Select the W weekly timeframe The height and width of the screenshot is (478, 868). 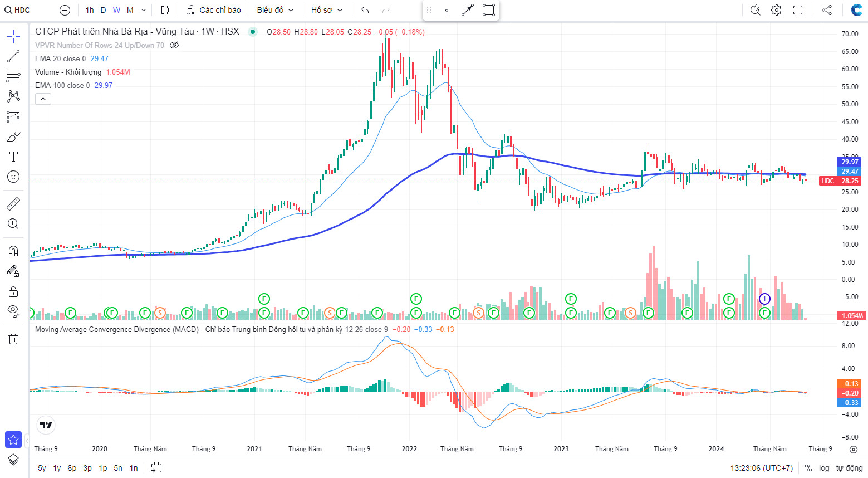[x=116, y=10]
